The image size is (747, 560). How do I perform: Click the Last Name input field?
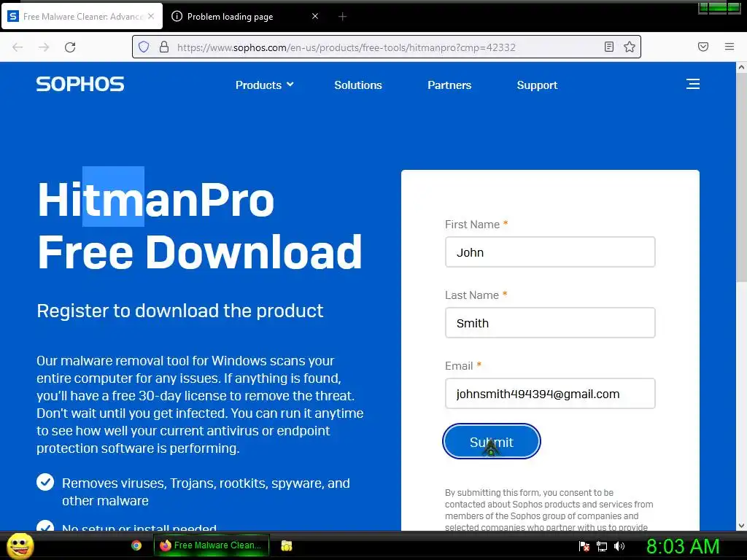pyautogui.click(x=550, y=323)
